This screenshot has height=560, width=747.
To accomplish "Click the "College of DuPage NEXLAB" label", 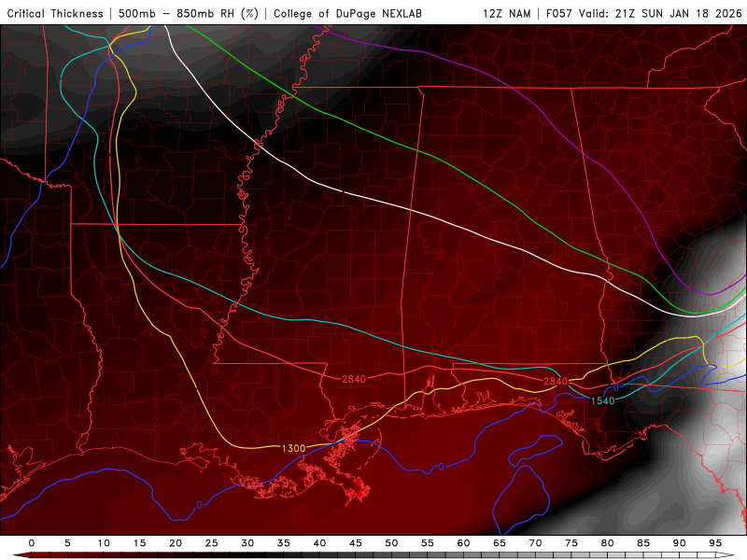I will click(x=347, y=14).
